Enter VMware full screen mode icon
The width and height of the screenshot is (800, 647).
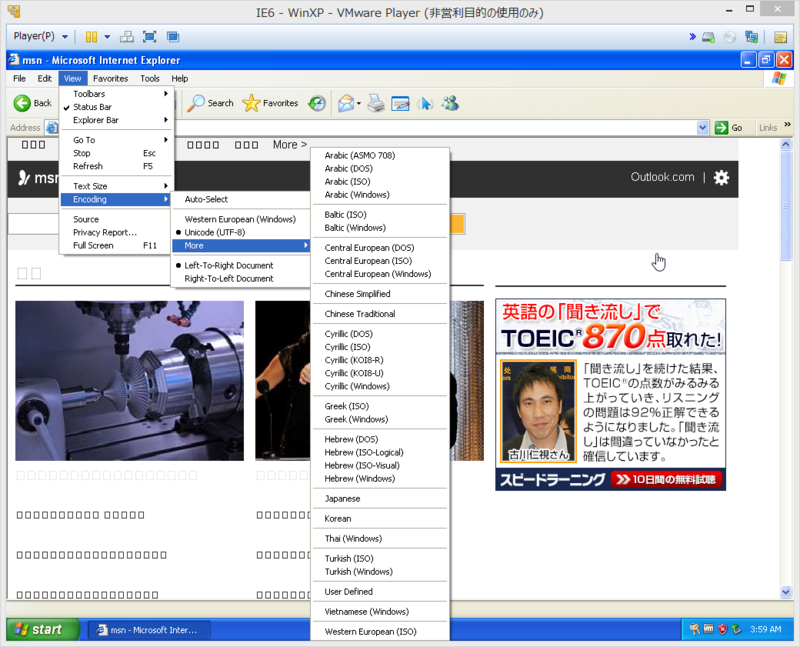click(x=149, y=37)
